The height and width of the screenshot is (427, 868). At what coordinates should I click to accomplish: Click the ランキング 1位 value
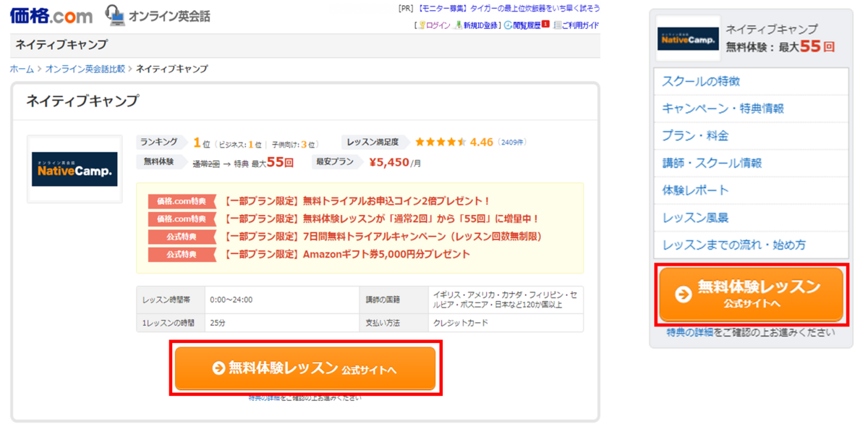click(201, 143)
